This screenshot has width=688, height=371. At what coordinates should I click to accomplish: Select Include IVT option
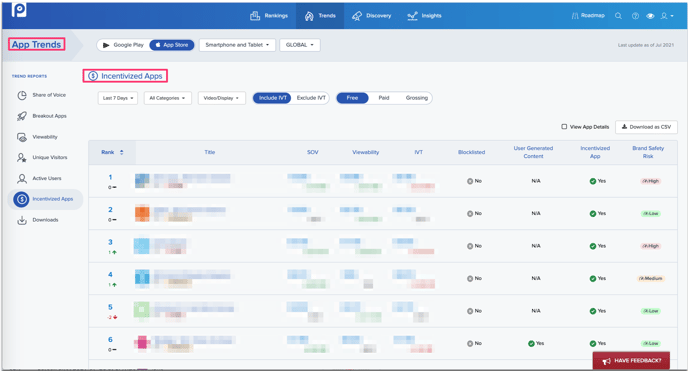click(x=272, y=98)
